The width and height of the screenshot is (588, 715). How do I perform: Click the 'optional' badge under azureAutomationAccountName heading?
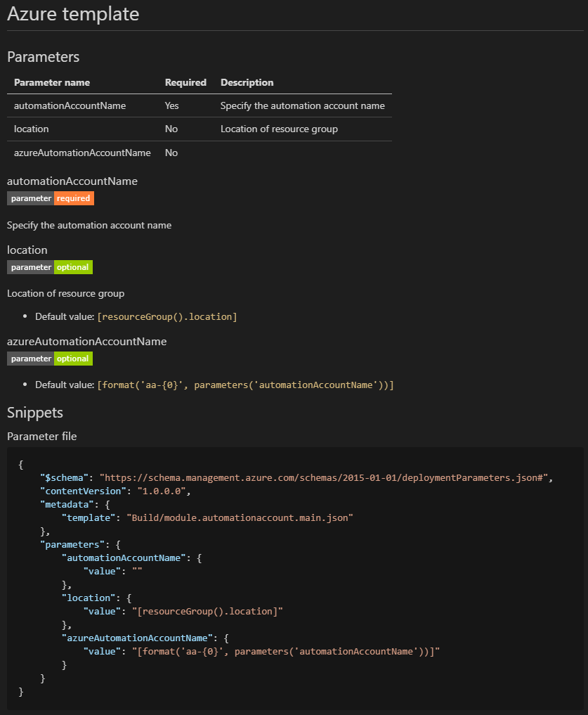point(73,359)
